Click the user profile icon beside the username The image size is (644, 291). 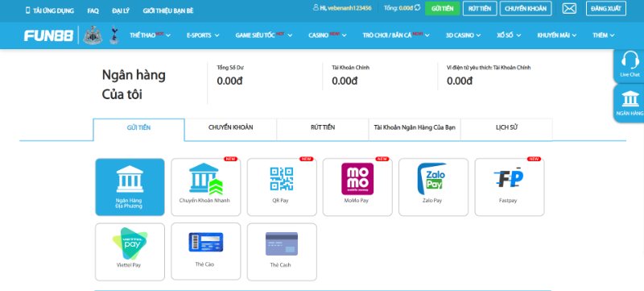(x=316, y=8)
